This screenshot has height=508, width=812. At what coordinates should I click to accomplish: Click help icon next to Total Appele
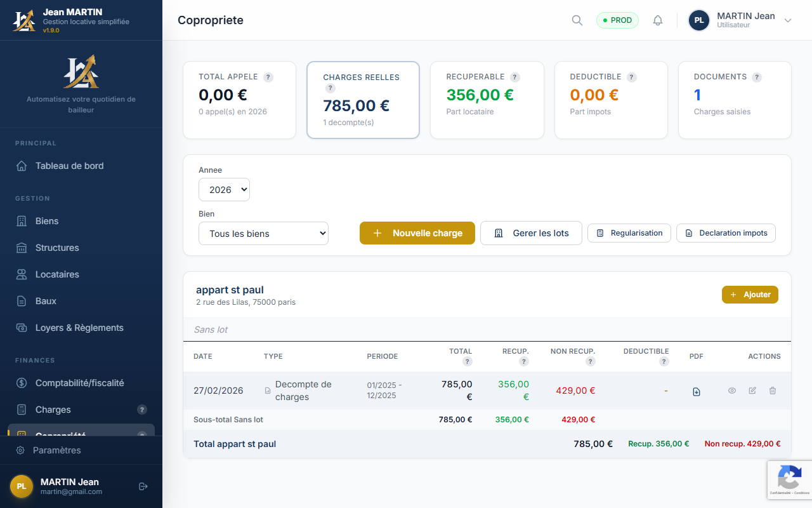coord(268,77)
